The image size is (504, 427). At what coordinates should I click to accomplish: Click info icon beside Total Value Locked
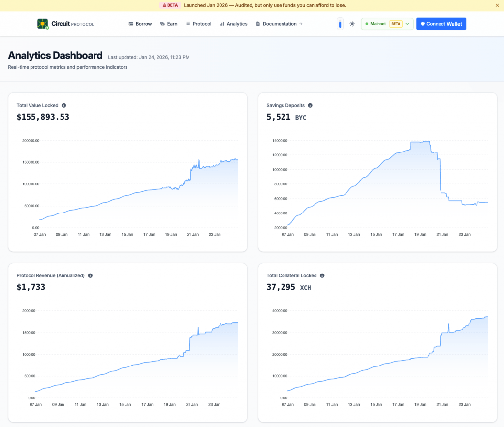(x=64, y=105)
